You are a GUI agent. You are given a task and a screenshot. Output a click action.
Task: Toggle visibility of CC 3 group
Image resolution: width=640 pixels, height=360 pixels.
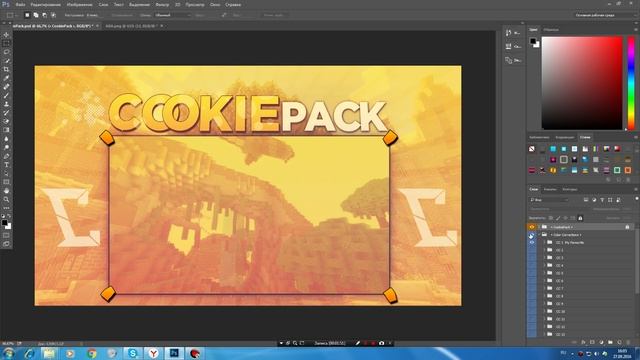coord(531,258)
